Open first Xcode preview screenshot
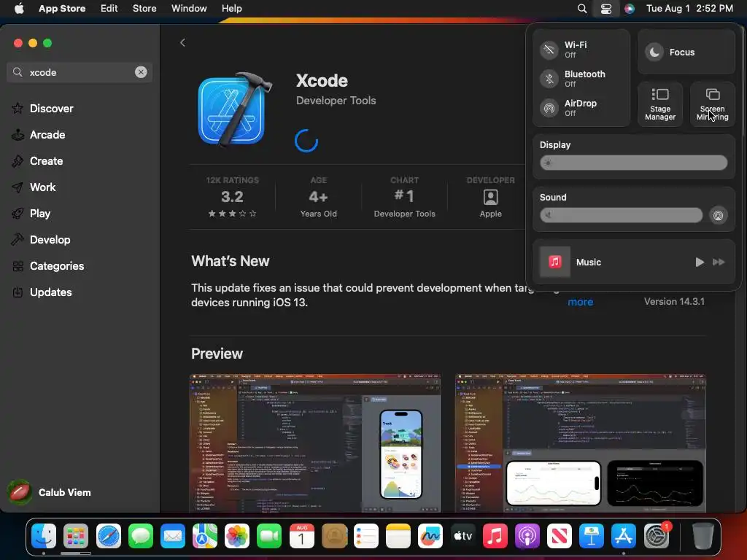 click(x=315, y=443)
